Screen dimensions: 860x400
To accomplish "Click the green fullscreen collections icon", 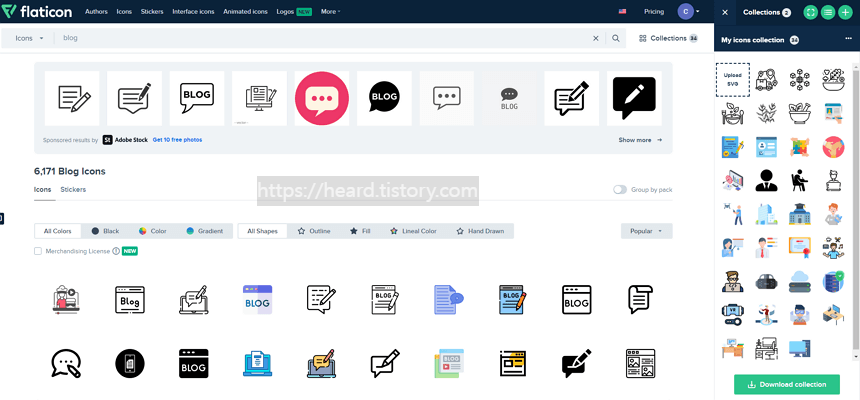I will click(x=810, y=12).
